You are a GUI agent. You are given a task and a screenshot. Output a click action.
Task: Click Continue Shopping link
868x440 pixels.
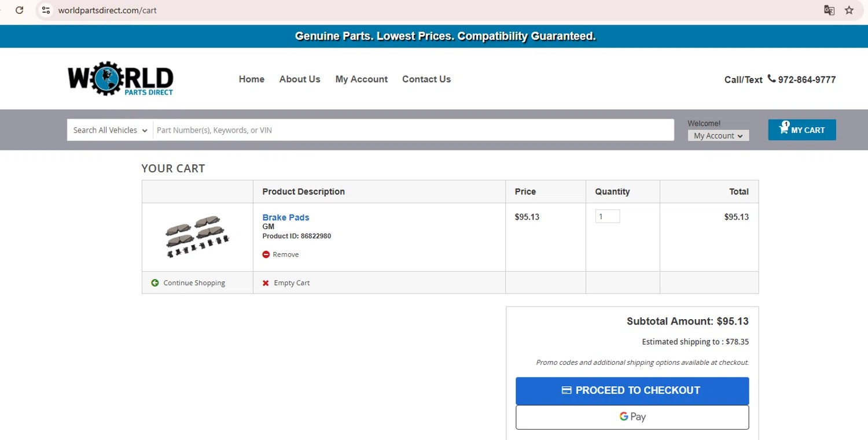click(x=194, y=283)
